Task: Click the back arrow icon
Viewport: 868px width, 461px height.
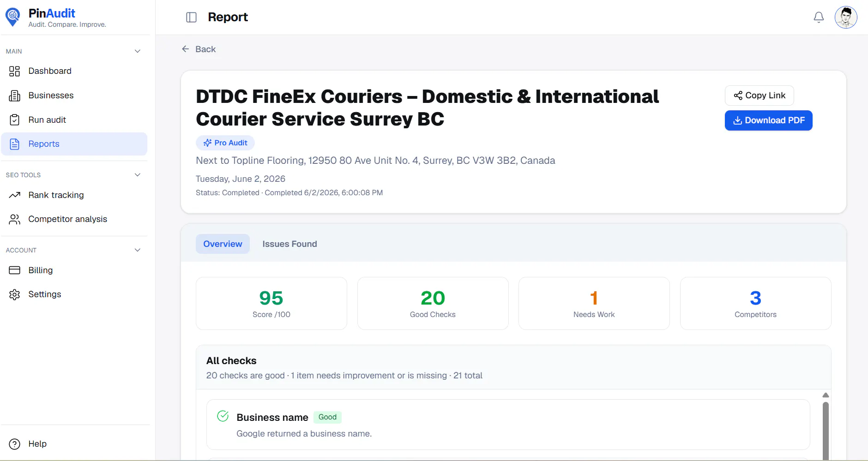Action: click(186, 49)
